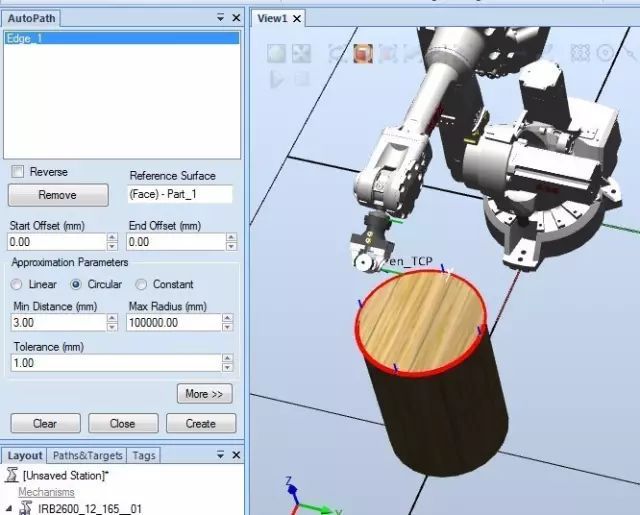Click the Close button in AutoPath
Image resolution: width=640 pixels, height=515 pixels.
point(123,424)
